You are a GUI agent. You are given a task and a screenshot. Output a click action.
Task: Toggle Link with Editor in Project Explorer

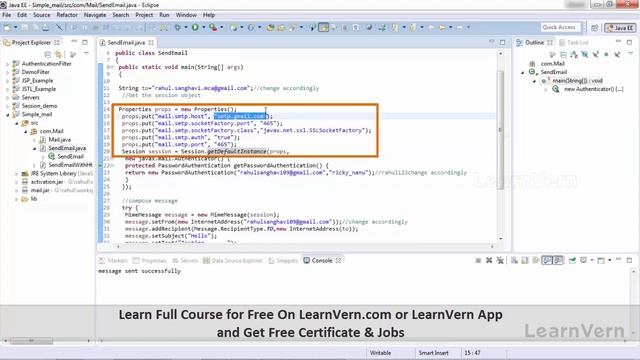58,54
